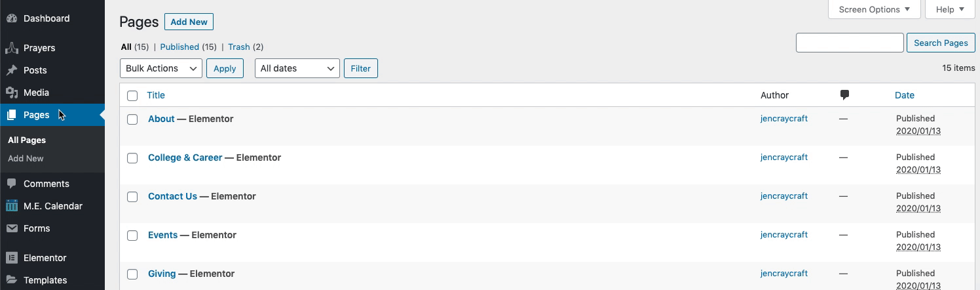The image size is (980, 290).
Task: Open the Templates sidebar menu
Action: (45, 280)
